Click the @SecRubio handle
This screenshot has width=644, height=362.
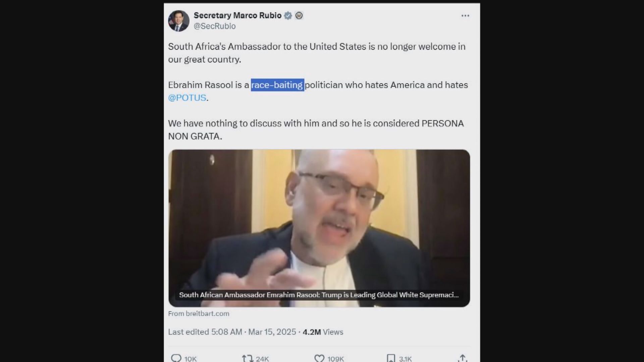tap(215, 26)
